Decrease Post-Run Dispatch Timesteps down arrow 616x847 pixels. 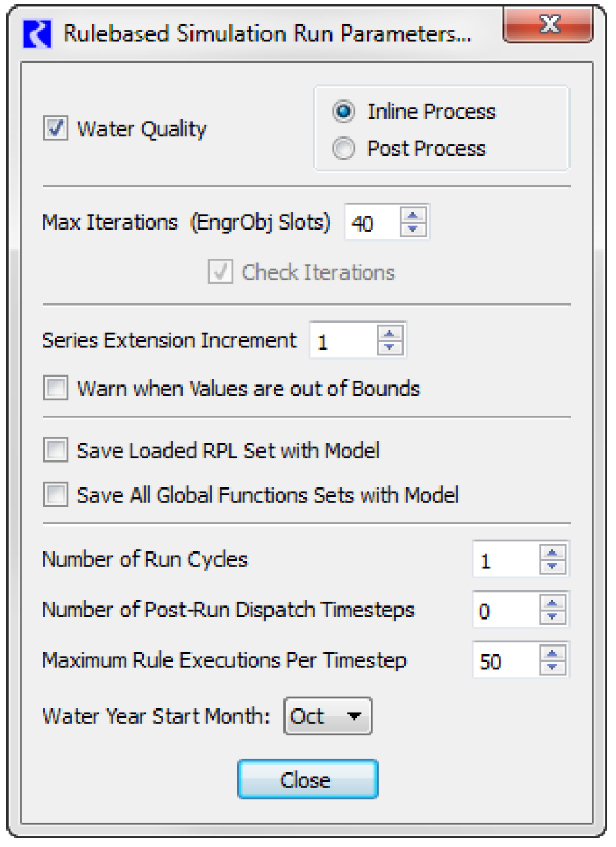pos(552,617)
